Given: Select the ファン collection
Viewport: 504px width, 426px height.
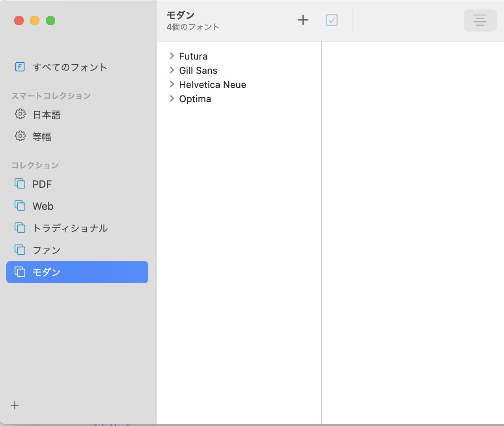Looking at the screenshot, I should [77, 250].
